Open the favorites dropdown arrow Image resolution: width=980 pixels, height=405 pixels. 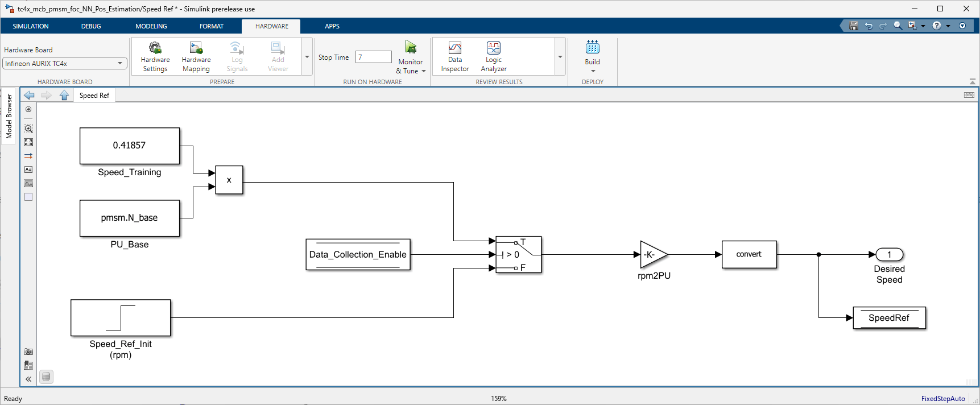[923, 26]
